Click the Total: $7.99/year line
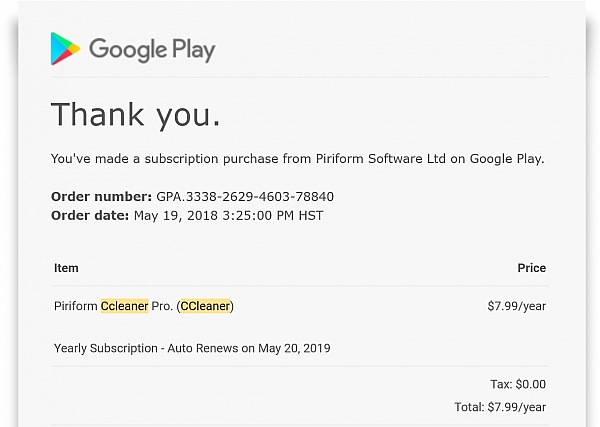The height and width of the screenshot is (427, 600). tap(500, 407)
